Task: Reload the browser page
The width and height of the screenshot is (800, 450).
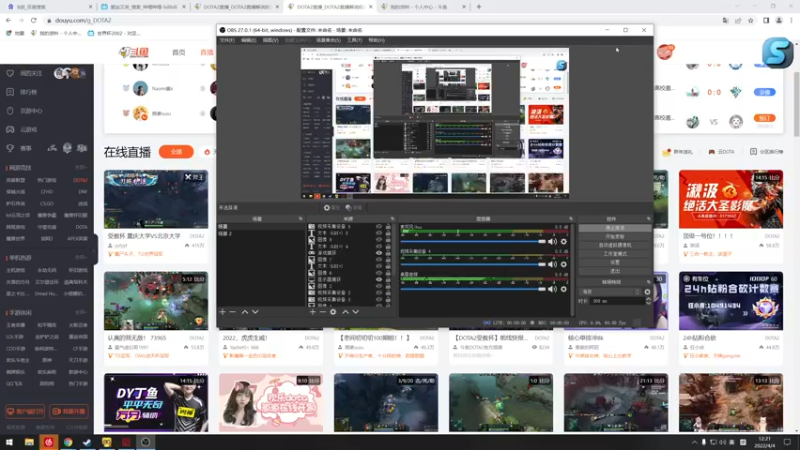Action: tap(34, 20)
